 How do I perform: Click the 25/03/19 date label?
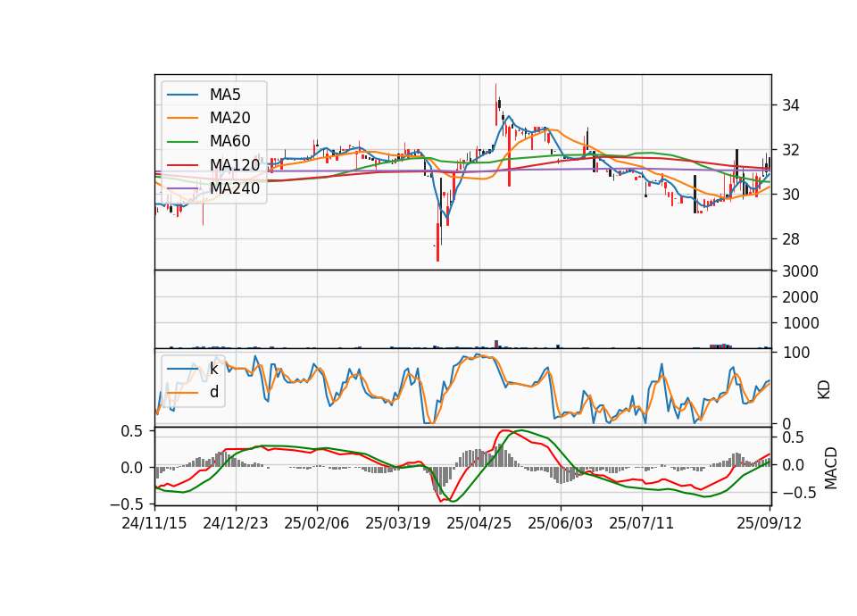398,523
